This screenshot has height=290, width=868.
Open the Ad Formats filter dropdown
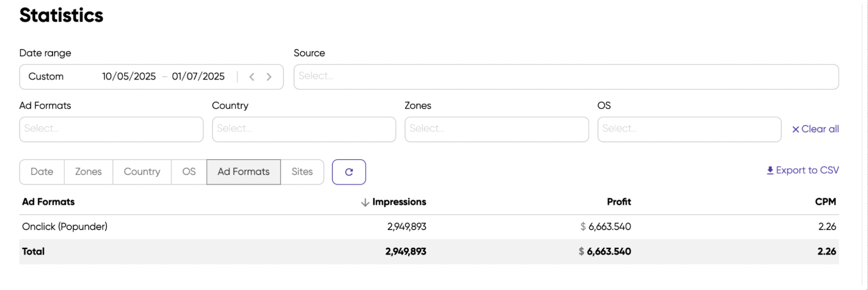click(x=111, y=129)
